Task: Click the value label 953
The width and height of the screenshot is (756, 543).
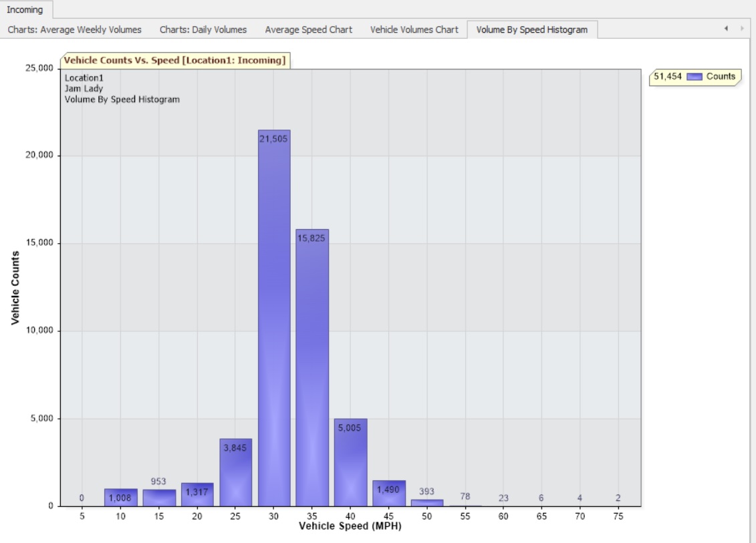Action: click(158, 482)
